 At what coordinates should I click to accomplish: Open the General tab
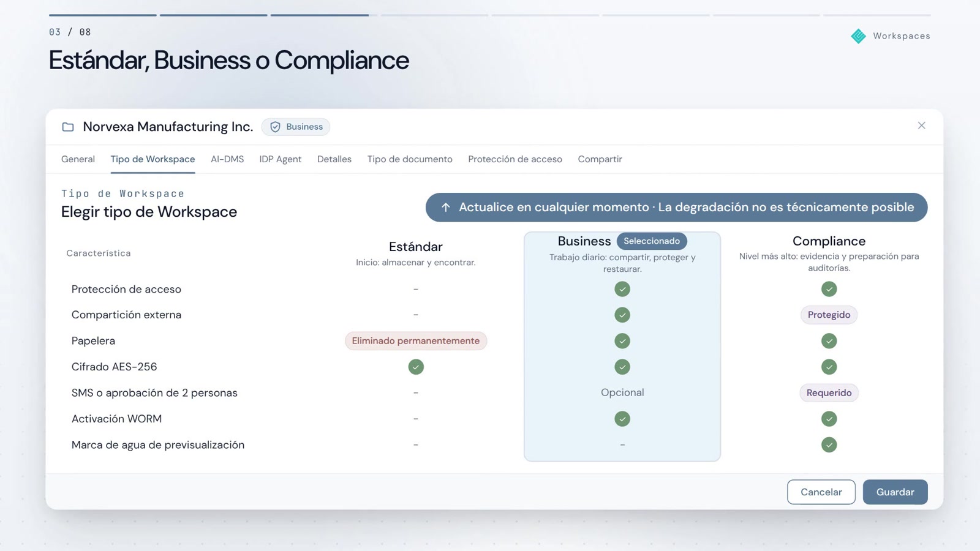tap(78, 159)
